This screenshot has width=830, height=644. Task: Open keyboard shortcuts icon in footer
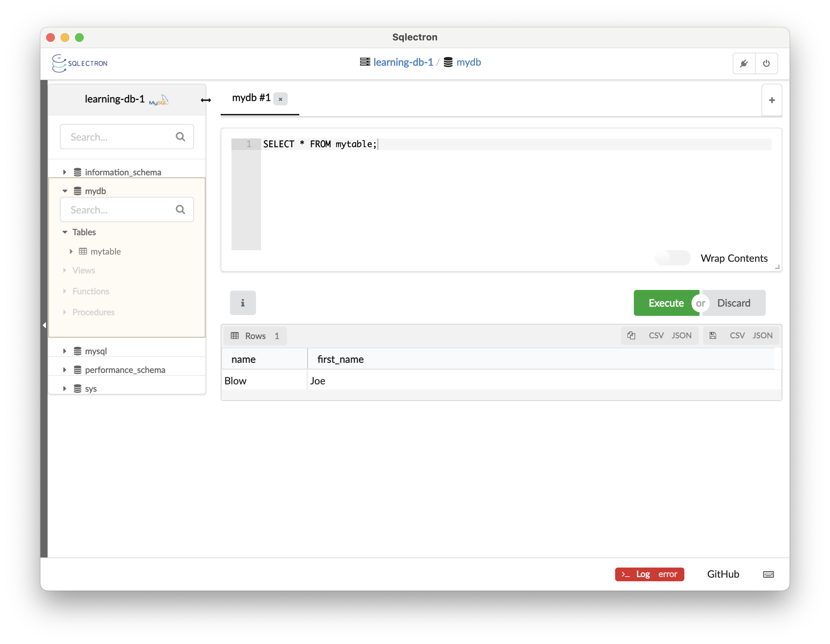pos(768,574)
